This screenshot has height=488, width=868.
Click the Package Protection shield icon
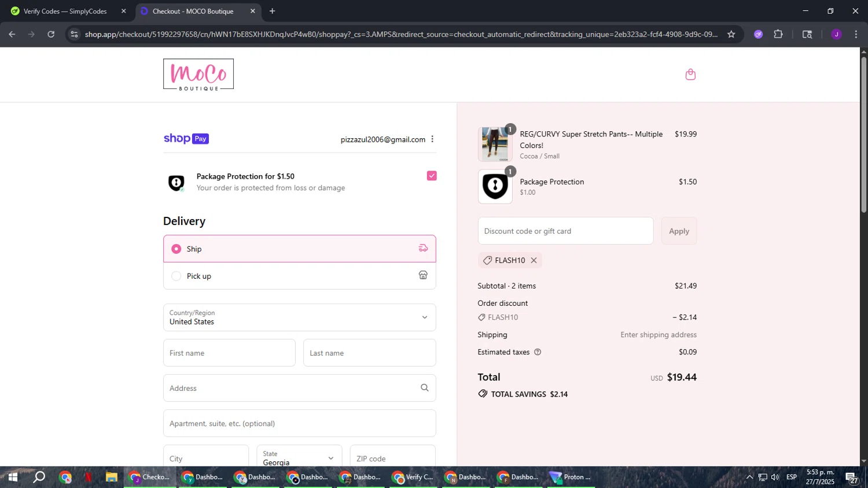176,183
